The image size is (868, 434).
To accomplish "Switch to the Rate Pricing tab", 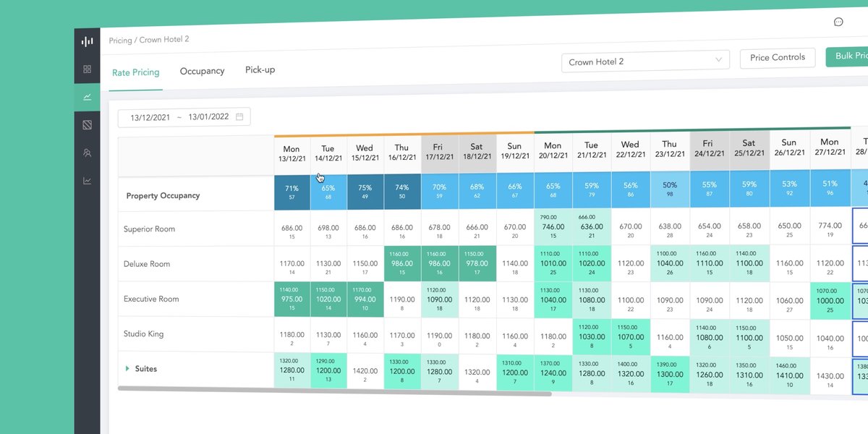I will click(x=135, y=72).
